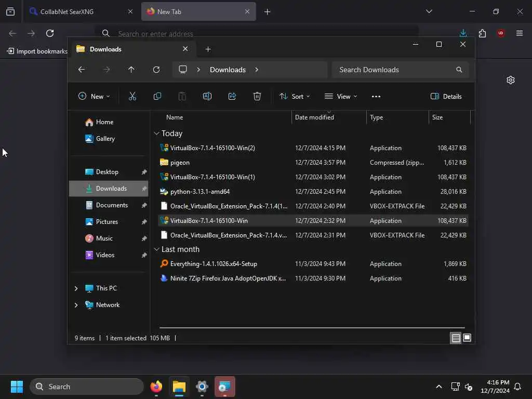This screenshot has height=399, width=532.
Task: Click the Windows taskbar Search box
Action: [87, 387]
